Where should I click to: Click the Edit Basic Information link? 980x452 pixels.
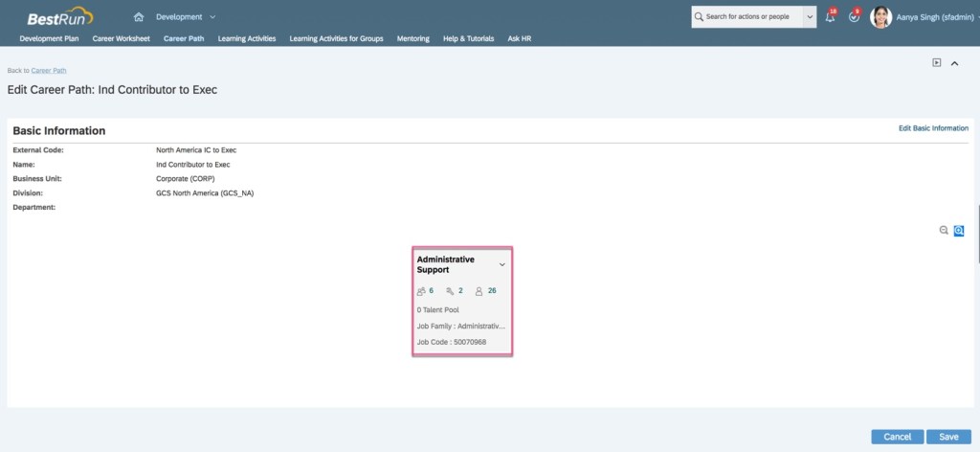coord(933,128)
